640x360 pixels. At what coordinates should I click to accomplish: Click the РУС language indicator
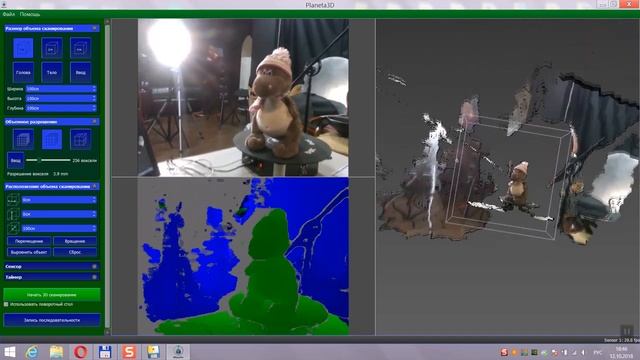click(598, 353)
